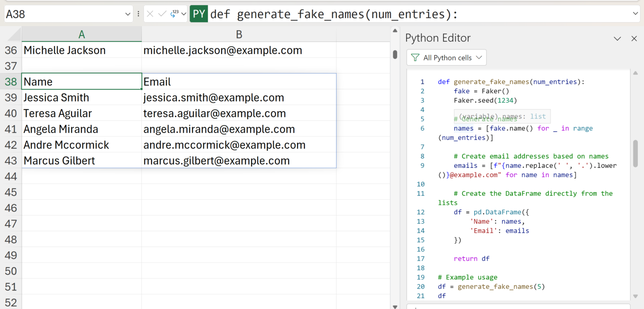Open the Name Box dropdown

(128, 14)
